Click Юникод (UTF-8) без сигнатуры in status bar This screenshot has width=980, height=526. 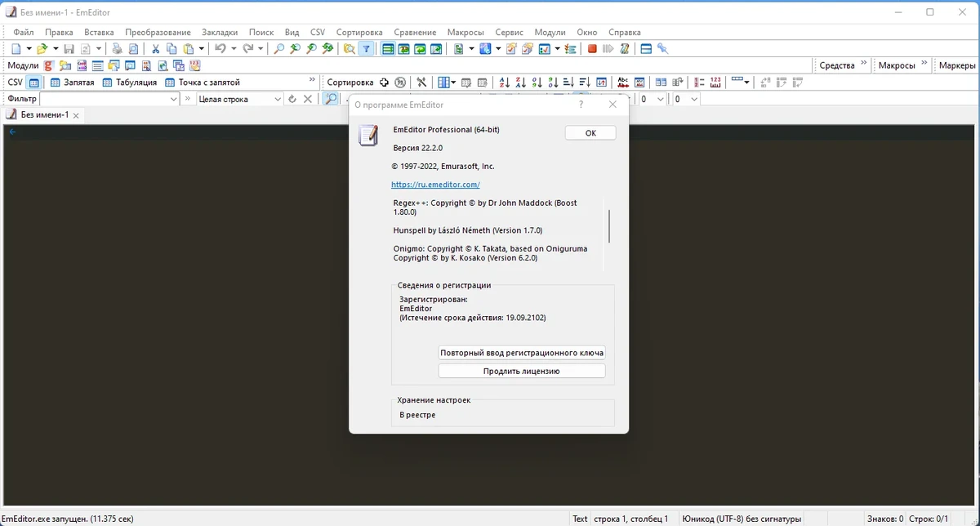pyautogui.click(x=742, y=519)
